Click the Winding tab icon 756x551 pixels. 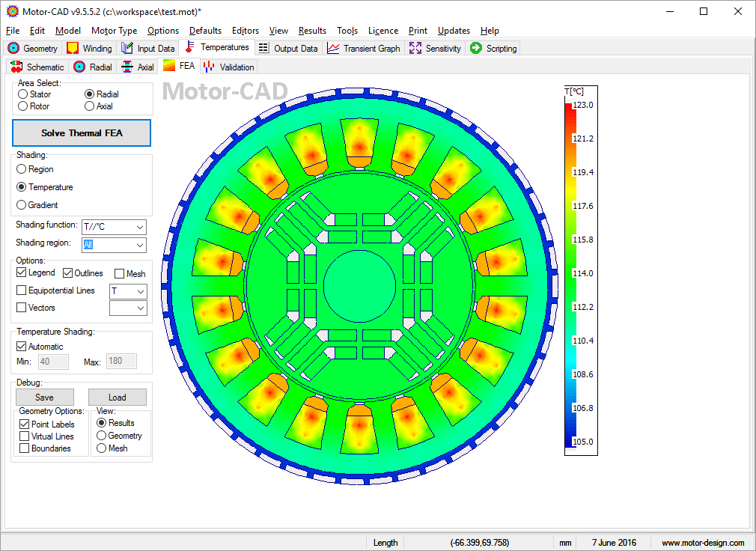point(73,48)
